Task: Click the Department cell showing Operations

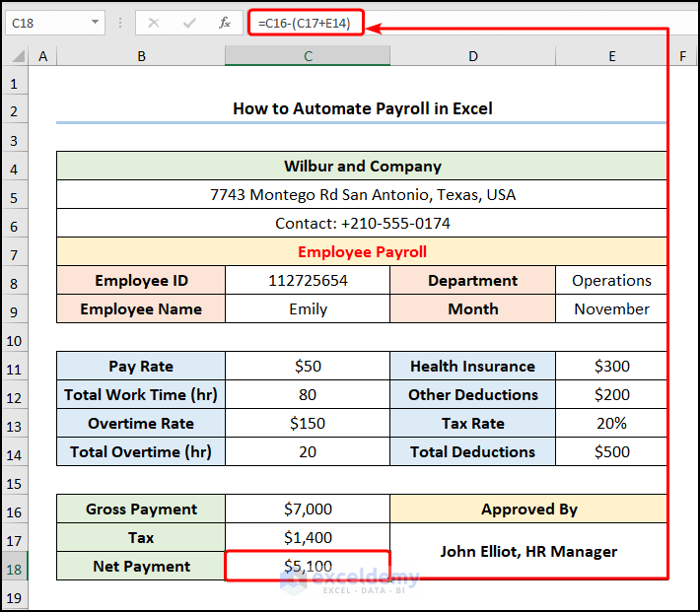Action: tap(611, 281)
